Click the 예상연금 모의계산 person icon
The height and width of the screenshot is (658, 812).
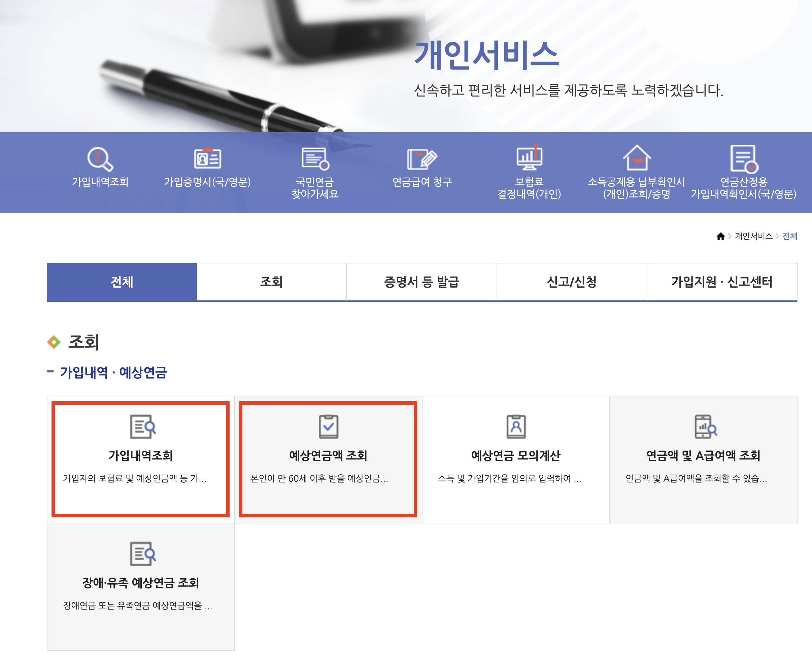[x=516, y=427]
